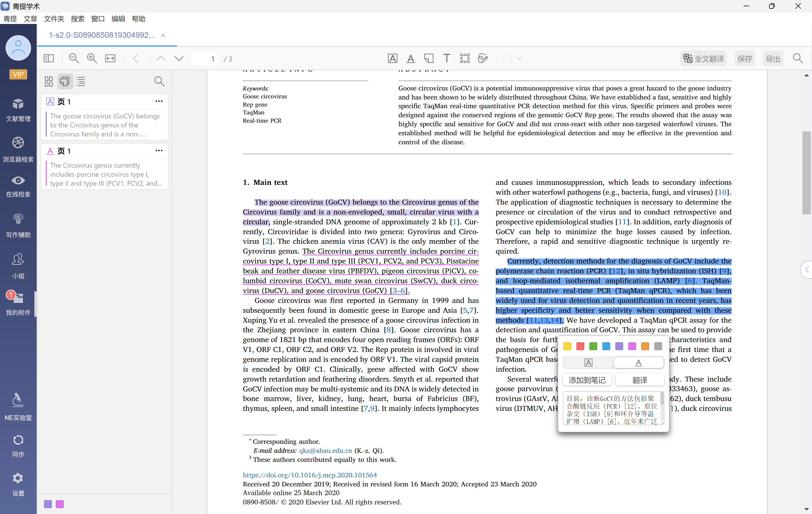Viewport: 812px width, 514px height.
Task: Open the 搜索 menu
Action: pyautogui.click(x=78, y=19)
